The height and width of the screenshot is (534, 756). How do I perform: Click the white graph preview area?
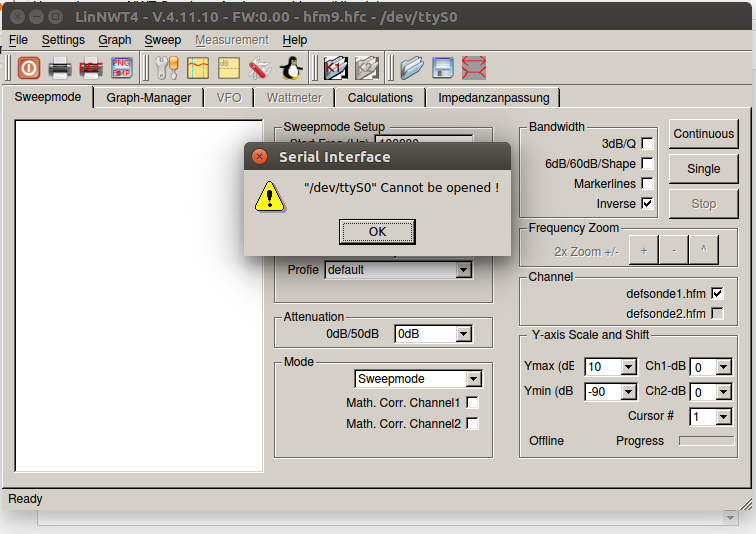[139, 296]
